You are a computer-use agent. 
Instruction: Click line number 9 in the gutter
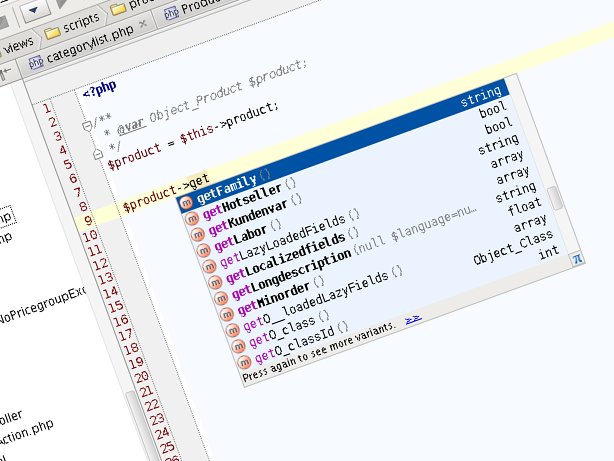point(88,221)
